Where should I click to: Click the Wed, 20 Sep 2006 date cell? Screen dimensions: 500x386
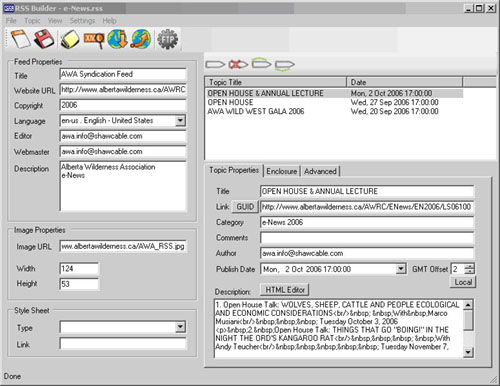pyautogui.click(x=394, y=111)
